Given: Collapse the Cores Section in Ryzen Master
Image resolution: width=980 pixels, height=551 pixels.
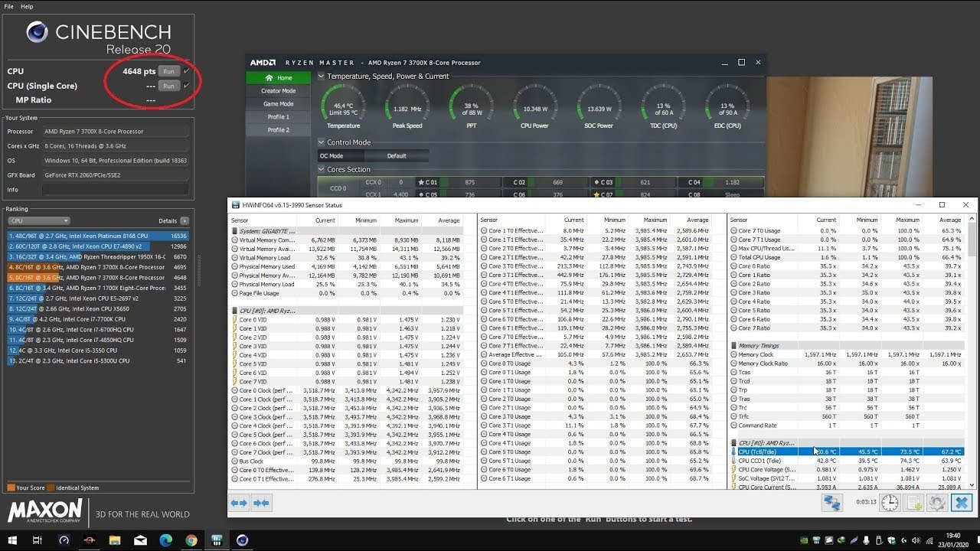Looking at the screenshot, I should 321,169.
